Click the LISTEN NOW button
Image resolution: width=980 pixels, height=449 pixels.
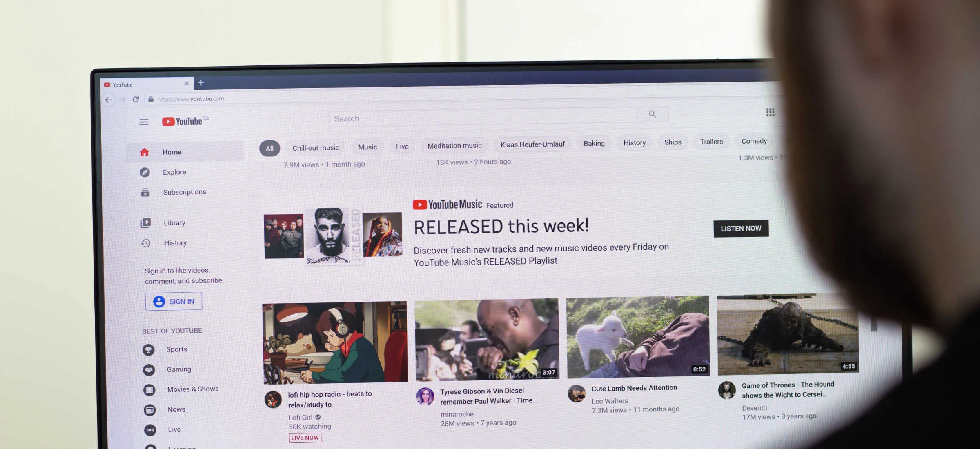(741, 229)
